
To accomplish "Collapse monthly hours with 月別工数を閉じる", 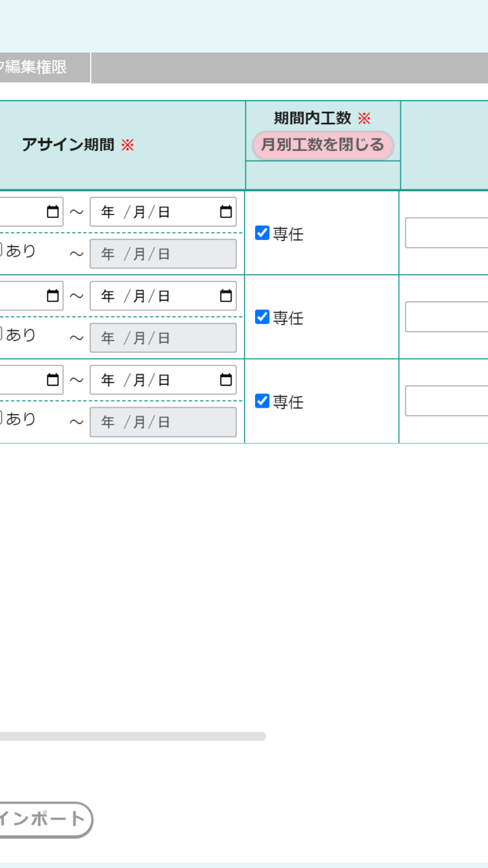I will click(x=323, y=145).
